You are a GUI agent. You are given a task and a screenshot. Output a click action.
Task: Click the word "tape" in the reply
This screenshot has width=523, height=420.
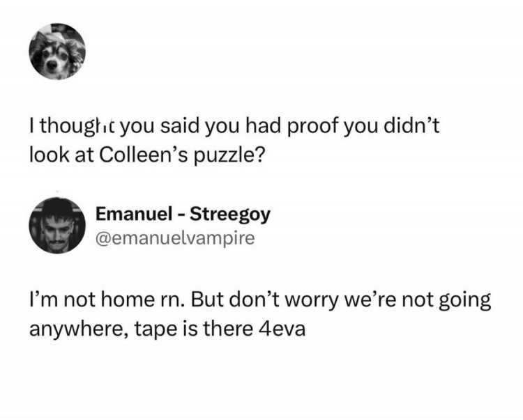pyautogui.click(x=156, y=330)
